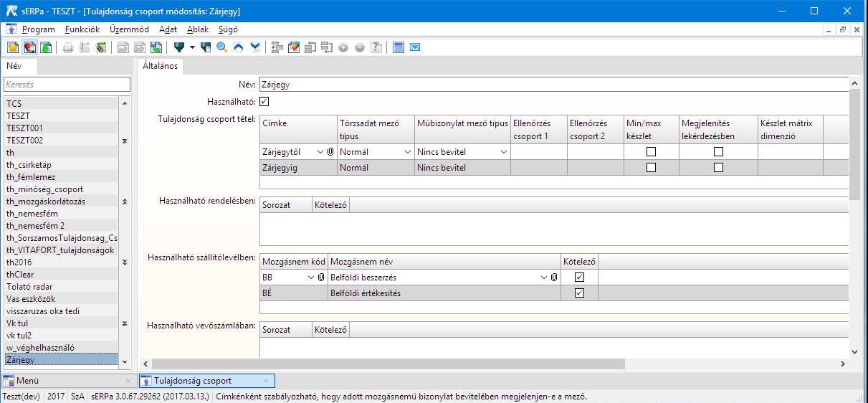Open the Funkciók menu
This screenshot has width=868, height=403.
[x=82, y=29]
